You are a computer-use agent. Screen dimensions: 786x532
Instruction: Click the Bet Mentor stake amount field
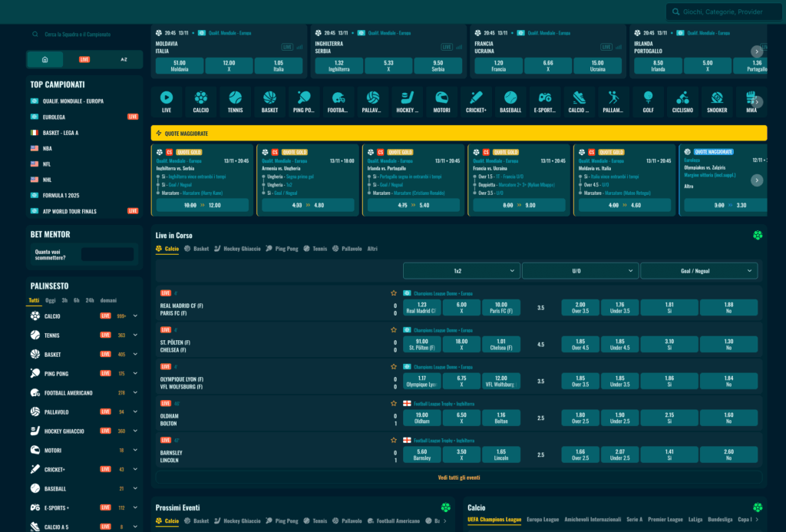coord(107,255)
